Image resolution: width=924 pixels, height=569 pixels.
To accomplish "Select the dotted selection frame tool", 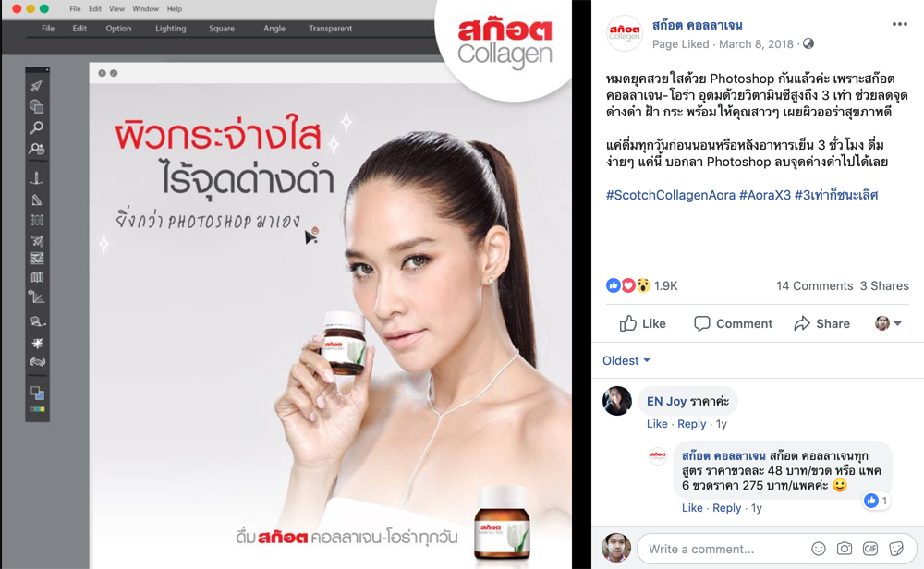I will click(37, 220).
